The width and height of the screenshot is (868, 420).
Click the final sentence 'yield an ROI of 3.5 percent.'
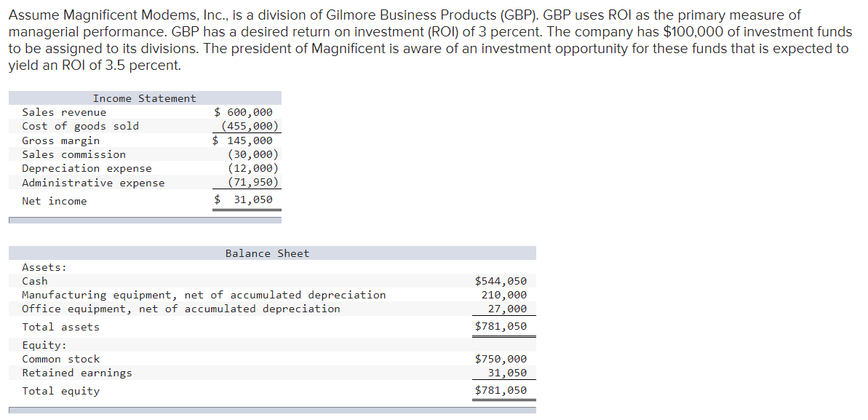pyautogui.click(x=95, y=66)
